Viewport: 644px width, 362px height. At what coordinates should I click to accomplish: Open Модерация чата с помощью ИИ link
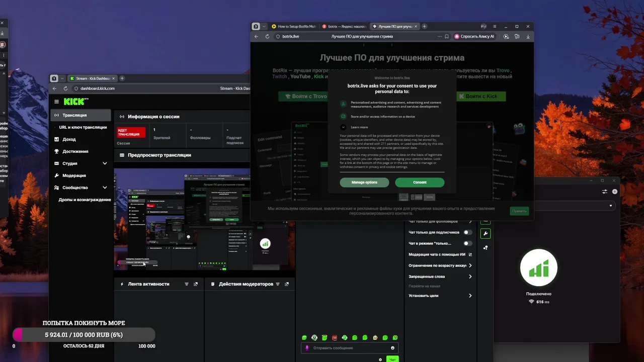pyautogui.click(x=440, y=254)
